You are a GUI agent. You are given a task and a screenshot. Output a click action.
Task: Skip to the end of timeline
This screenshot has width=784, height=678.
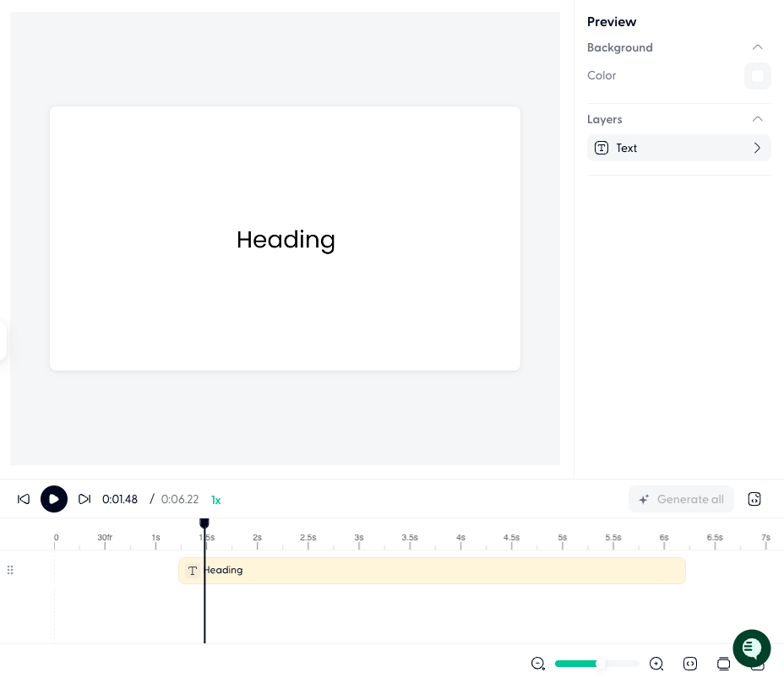[84, 499]
